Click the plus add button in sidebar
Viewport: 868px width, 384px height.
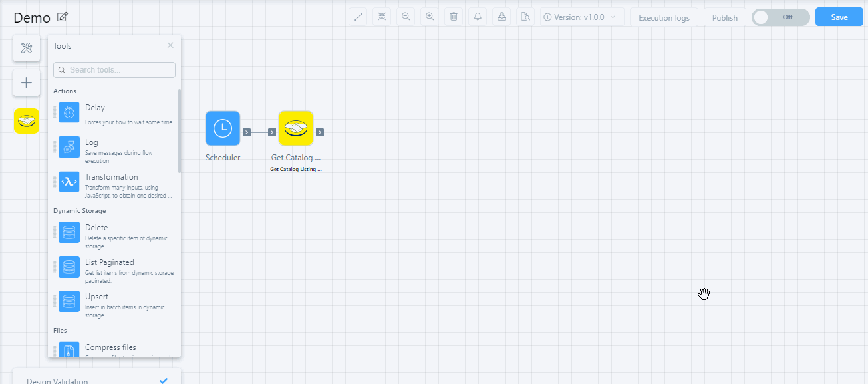pyautogui.click(x=27, y=83)
